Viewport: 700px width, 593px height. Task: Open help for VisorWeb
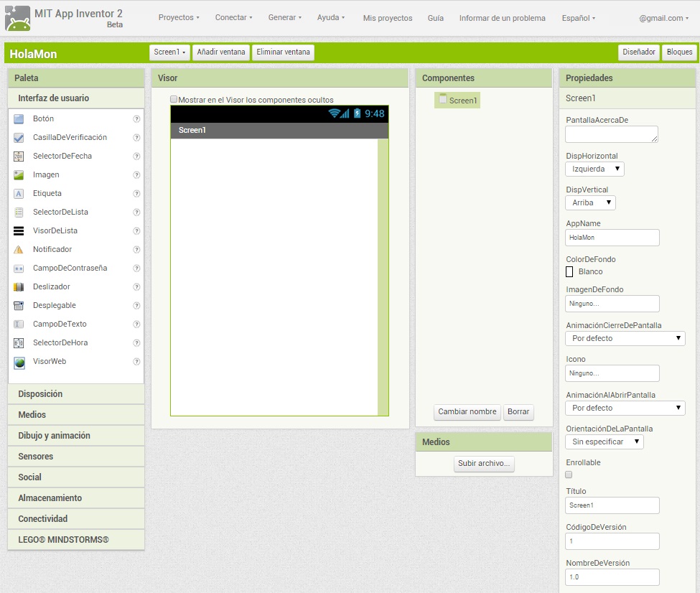[136, 362]
